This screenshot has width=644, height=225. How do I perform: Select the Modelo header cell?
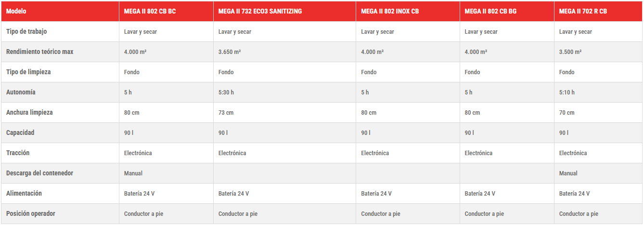pyautogui.click(x=16, y=11)
